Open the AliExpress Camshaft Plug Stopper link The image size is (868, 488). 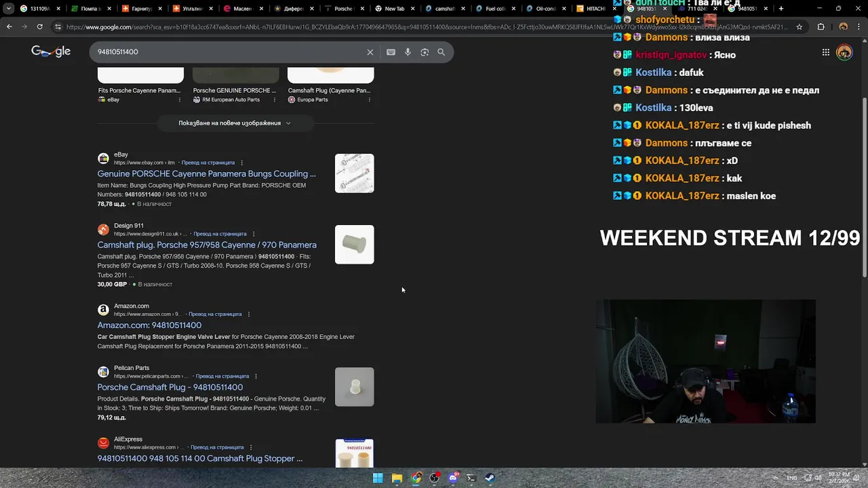pyautogui.click(x=200, y=459)
